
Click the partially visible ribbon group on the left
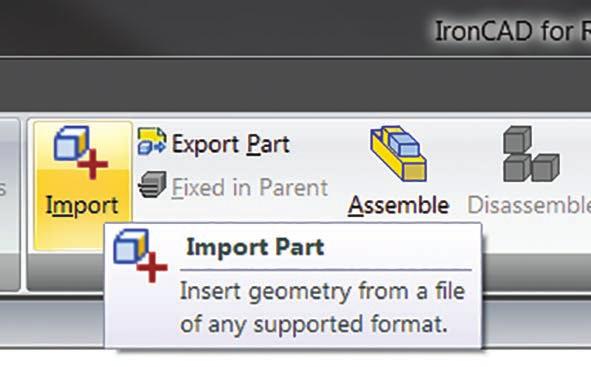click(x=9, y=205)
